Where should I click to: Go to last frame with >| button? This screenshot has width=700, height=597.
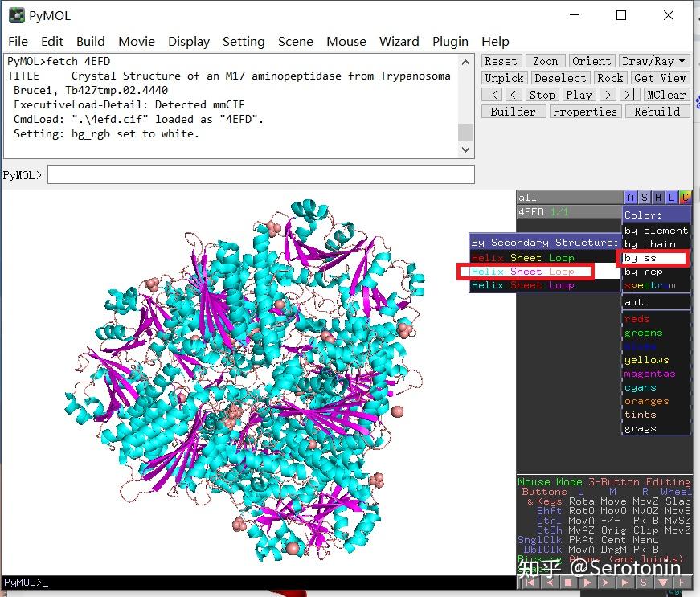628,95
